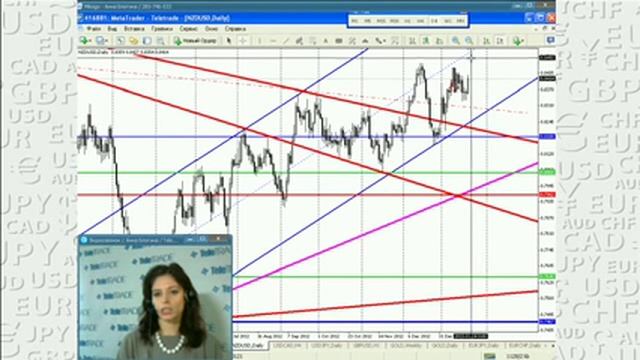The image size is (640, 360).
Task: Select the Fibonacci retracement tool
Action: point(313,40)
